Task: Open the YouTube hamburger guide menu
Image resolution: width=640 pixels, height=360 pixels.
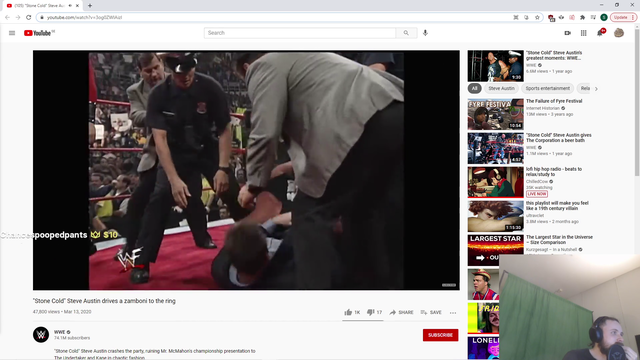Action: tap(12, 33)
